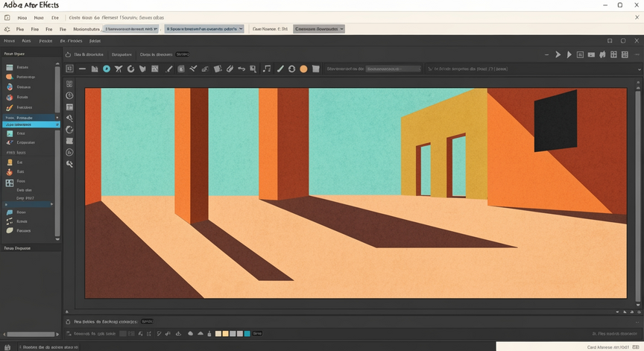Open the 'Motionsbutns' menu item
The image size is (644, 351).
86,29
